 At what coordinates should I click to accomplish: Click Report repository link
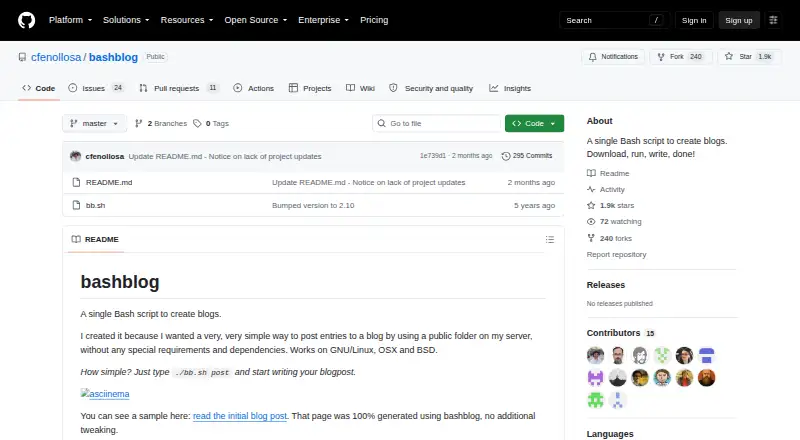point(616,254)
